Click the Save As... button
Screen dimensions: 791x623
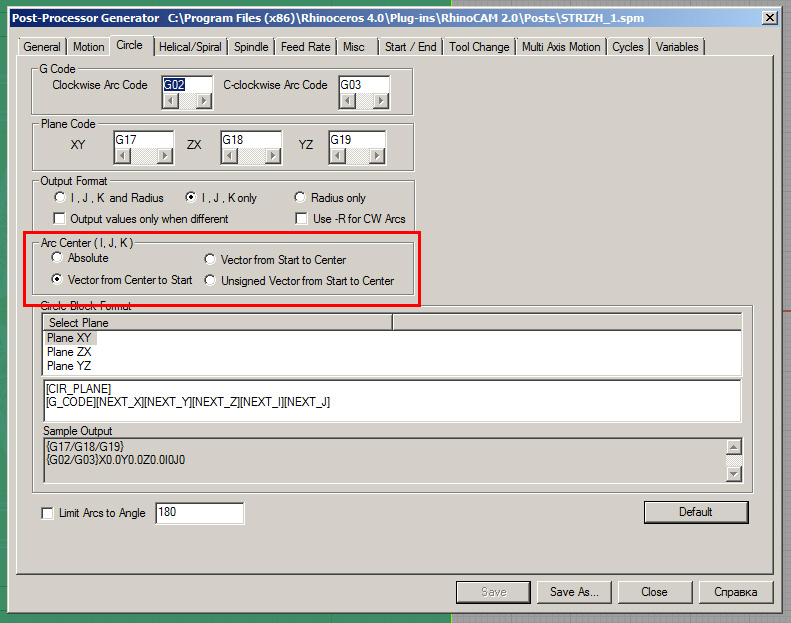pos(574,592)
